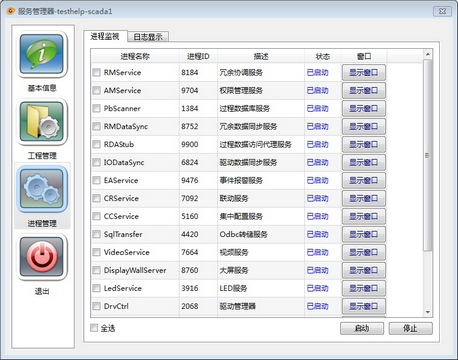This screenshot has height=360, width=458.
Task: Click the scrollbar down arrow
Action: pyautogui.click(x=428, y=312)
